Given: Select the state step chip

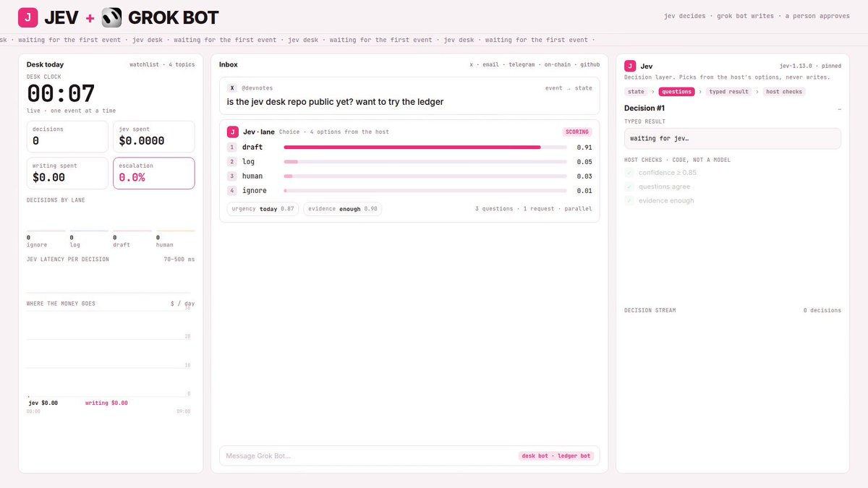Looking at the screenshot, I should pos(637,92).
